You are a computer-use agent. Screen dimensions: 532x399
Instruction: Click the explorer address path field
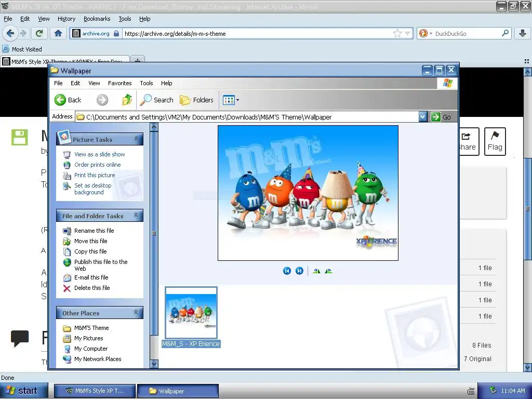tap(247, 117)
